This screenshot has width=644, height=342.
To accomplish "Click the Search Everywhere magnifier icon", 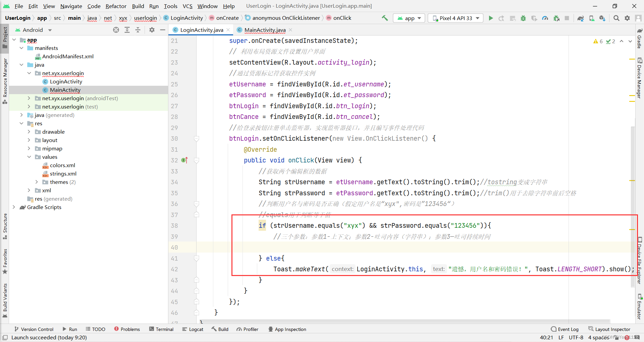I will click(616, 18).
